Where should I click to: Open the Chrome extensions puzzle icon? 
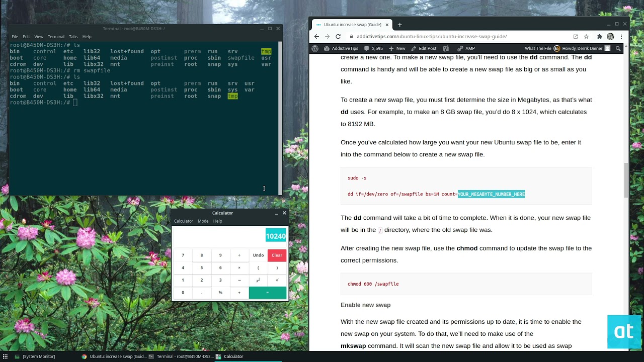599,36
